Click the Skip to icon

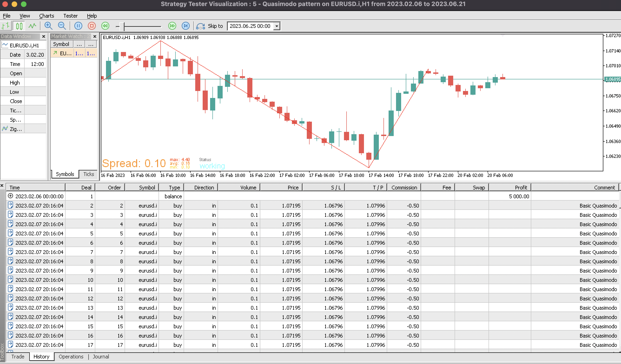[200, 26]
